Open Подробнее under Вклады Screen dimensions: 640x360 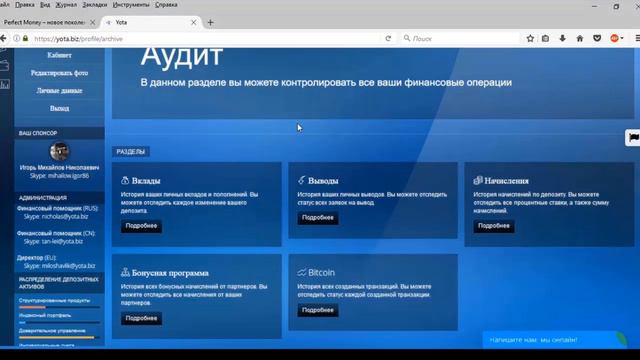click(x=141, y=226)
